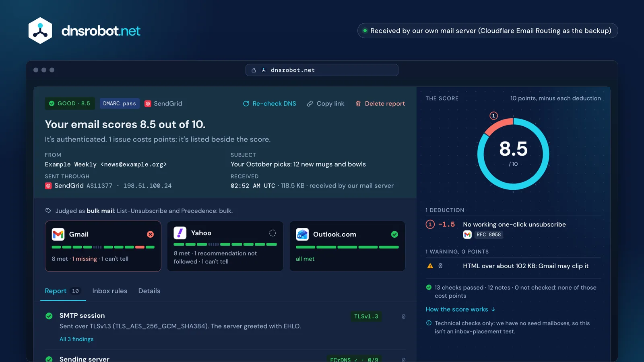Screen dimensions: 644x362
Task: Click the red SendGrid icon under Sent Through
Action: [x=48, y=186]
